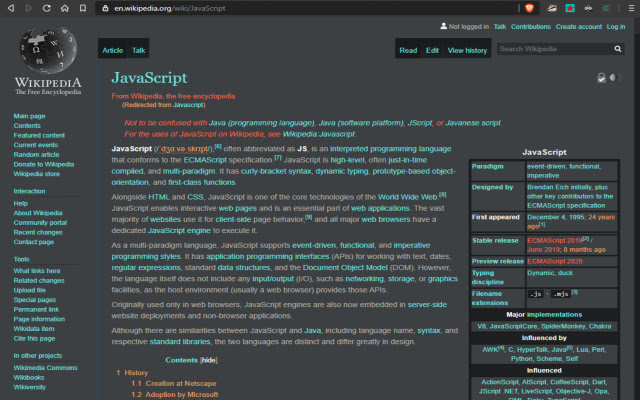This screenshot has width=640, height=400.
Task: Open the Upload file link
Action: tap(29, 290)
